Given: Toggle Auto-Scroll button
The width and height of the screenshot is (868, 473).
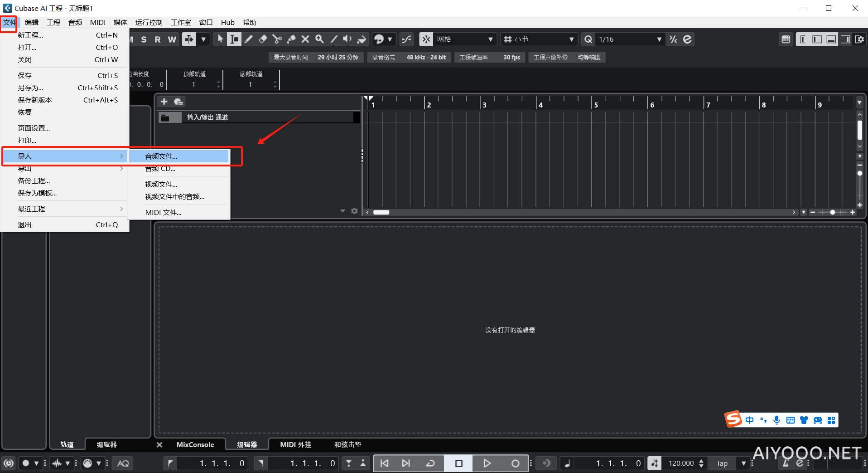Looking at the screenshot, I should point(189,39).
